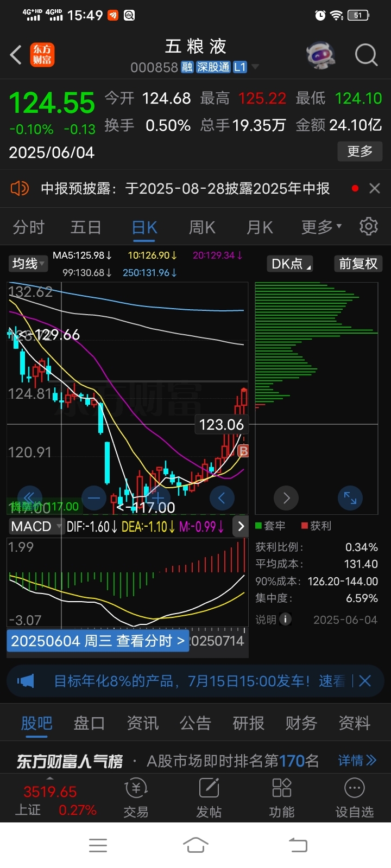Open the 资讯 tab
Viewport: 391px width, 868px height.
pyautogui.click(x=142, y=723)
